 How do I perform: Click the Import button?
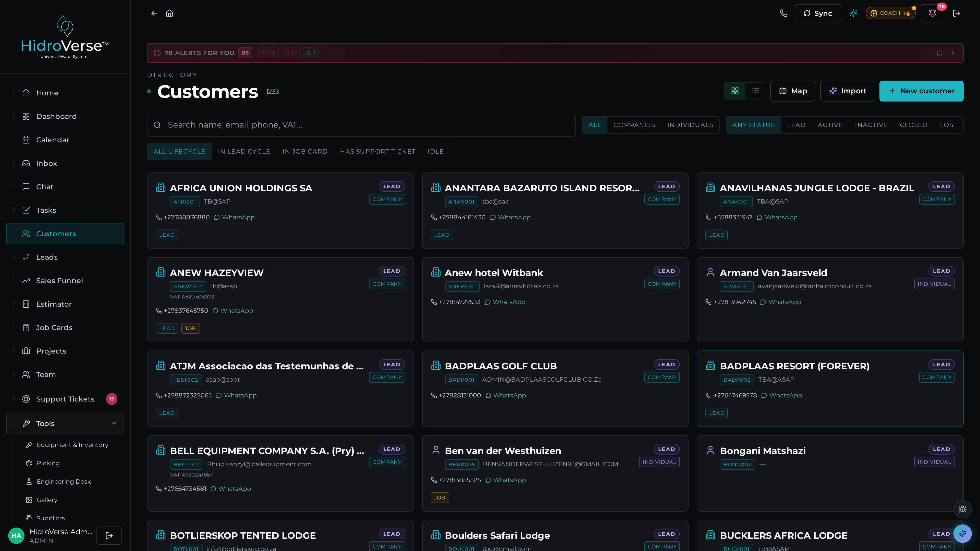848,91
